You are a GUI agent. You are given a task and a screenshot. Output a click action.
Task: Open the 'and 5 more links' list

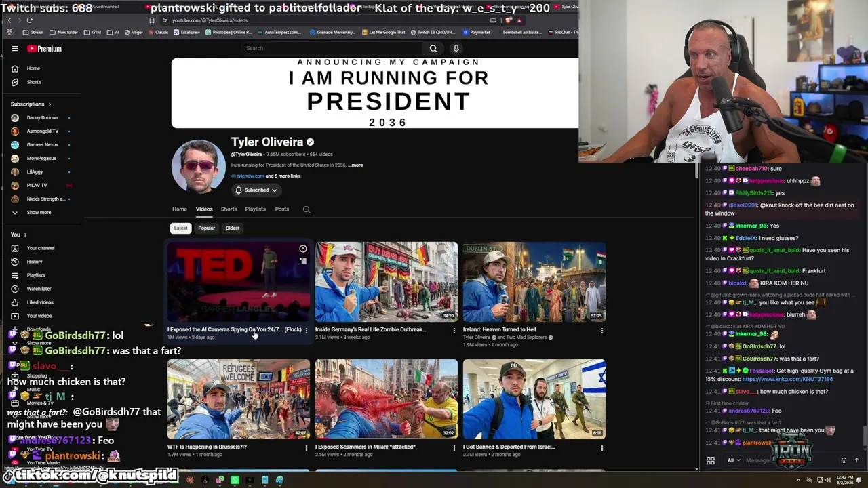point(283,176)
